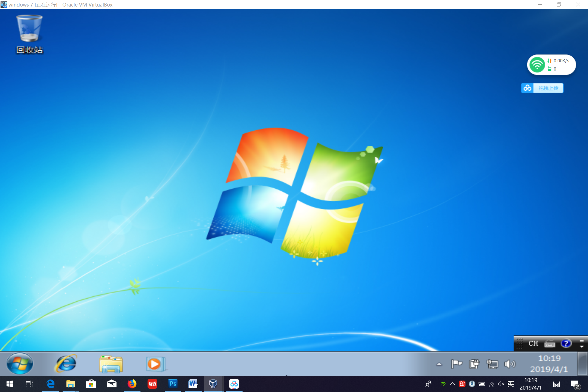Open network icon in Windows 7 tray
The height and width of the screenshot is (392, 588).
pos(492,364)
